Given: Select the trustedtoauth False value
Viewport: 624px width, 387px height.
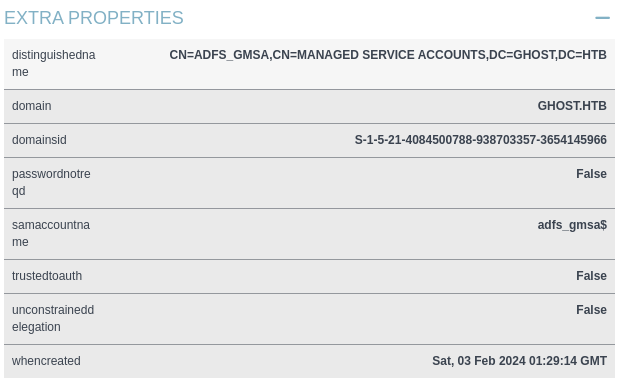Looking at the screenshot, I should [x=591, y=276].
